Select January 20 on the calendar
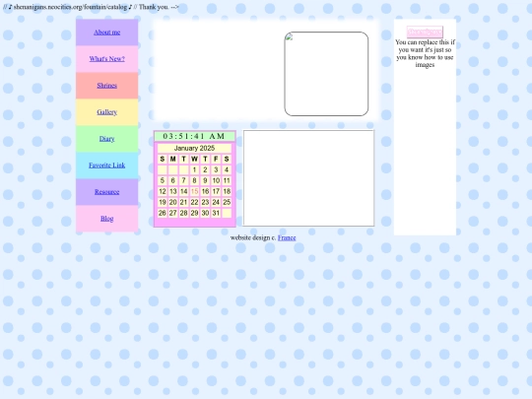This screenshot has height=399, width=532. coord(173,202)
